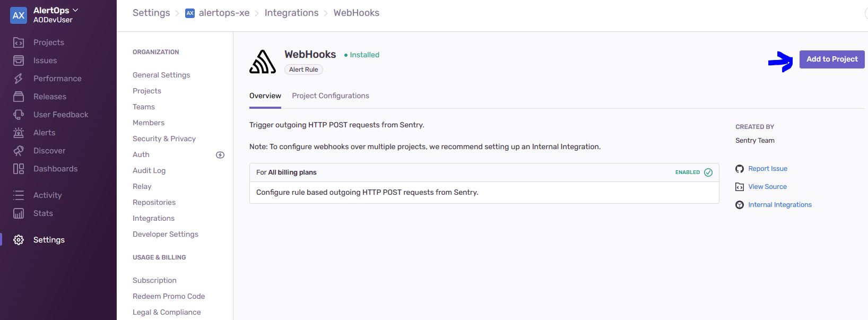Open Developer Settings in organization menu
The height and width of the screenshot is (320, 868).
coord(165,234)
